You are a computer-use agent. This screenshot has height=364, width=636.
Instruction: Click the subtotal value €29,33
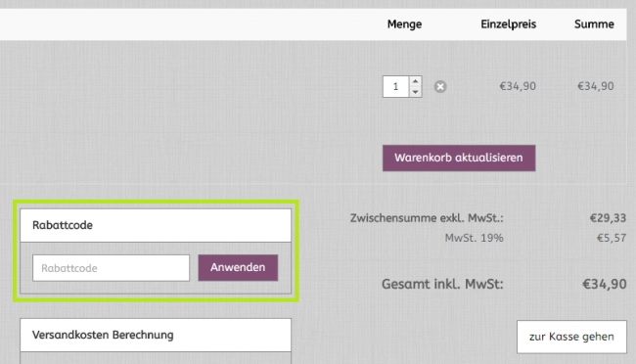608,218
